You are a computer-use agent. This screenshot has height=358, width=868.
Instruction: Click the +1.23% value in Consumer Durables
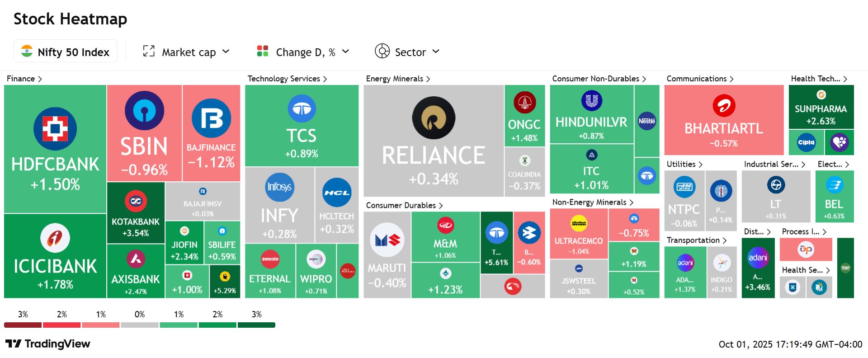(445, 290)
